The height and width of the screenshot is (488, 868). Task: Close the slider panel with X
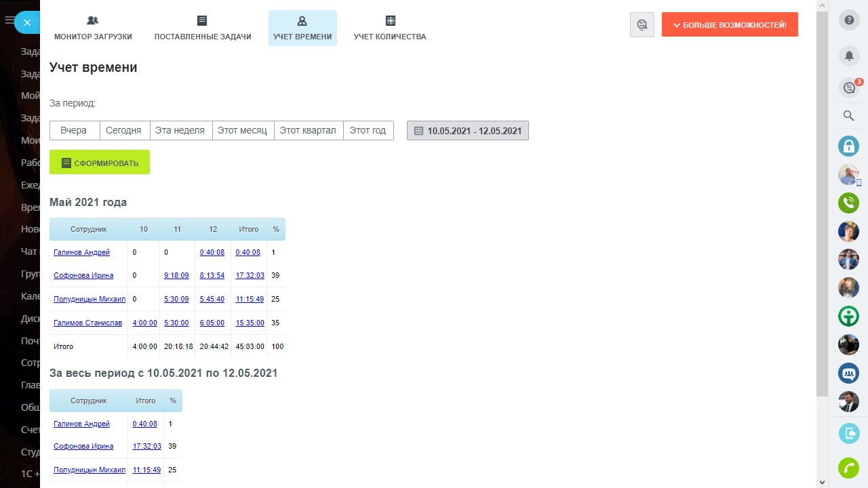click(27, 22)
